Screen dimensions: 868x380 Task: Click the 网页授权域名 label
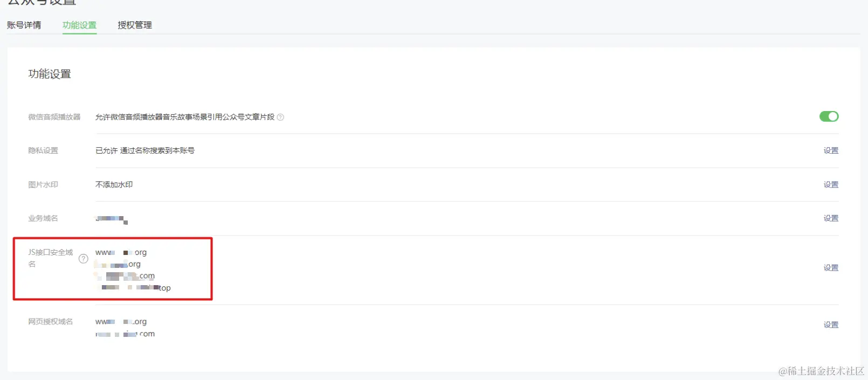point(50,322)
